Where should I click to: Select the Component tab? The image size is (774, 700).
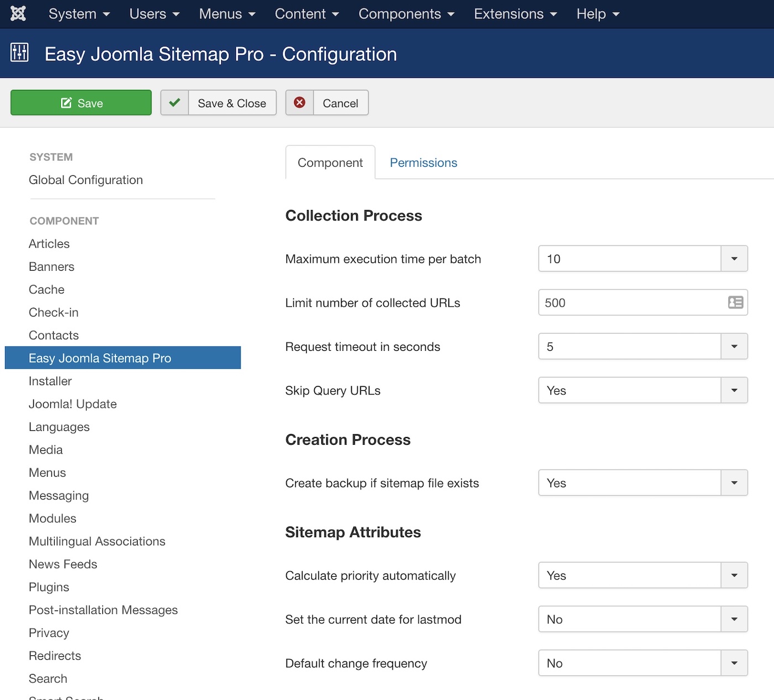tap(330, 162)
